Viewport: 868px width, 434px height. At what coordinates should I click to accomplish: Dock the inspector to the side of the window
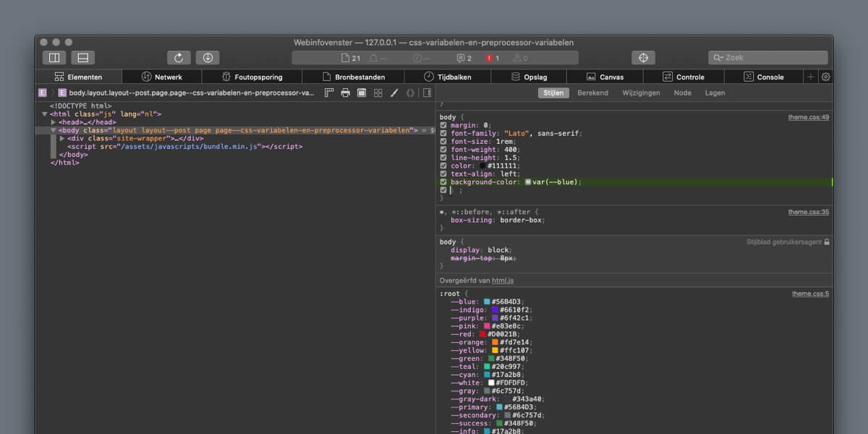coord(54,58)
